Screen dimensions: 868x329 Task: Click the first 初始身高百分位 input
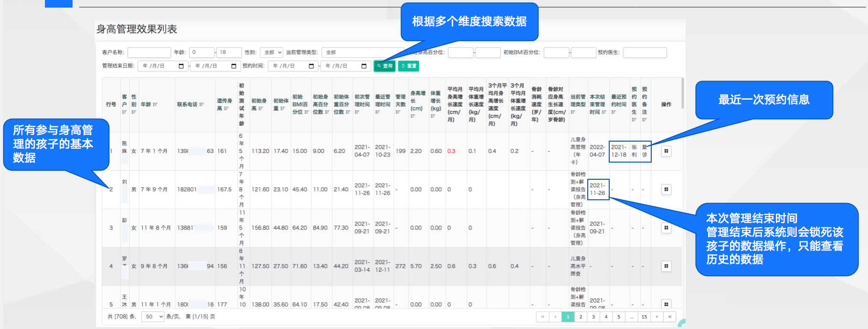point(461,52)
